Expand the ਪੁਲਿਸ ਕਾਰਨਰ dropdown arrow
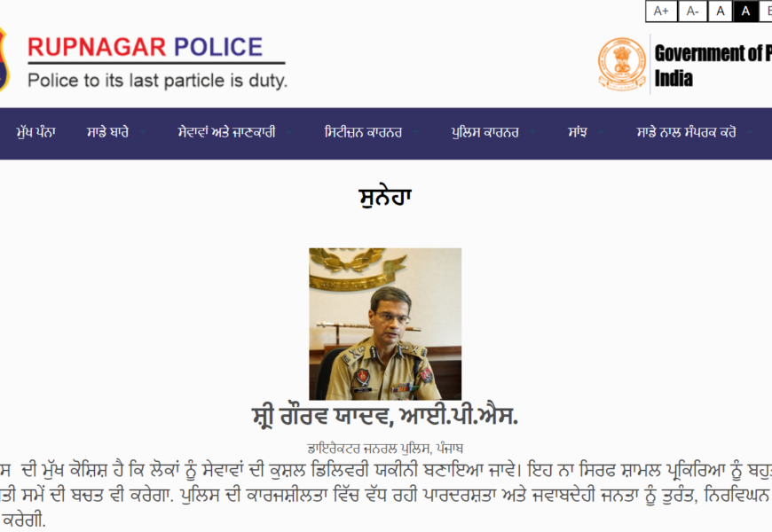This screenshot has width=772, height=532. tap(532, 132)
